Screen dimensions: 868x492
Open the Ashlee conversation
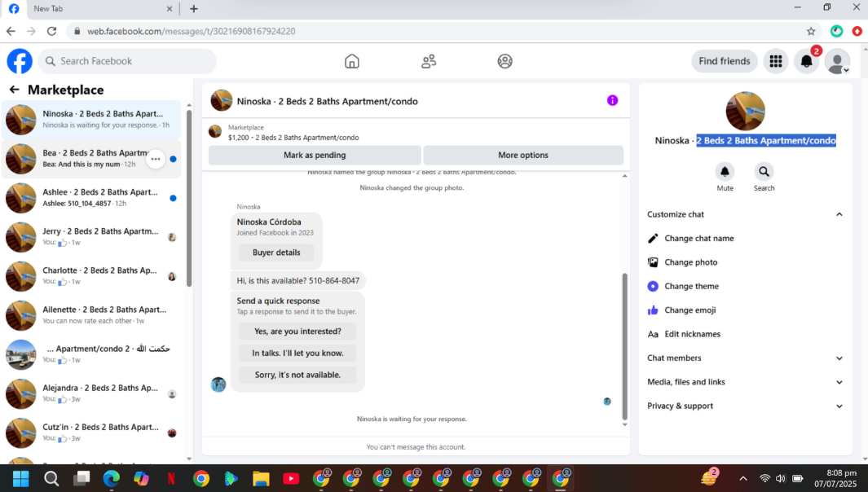point(91,198)
